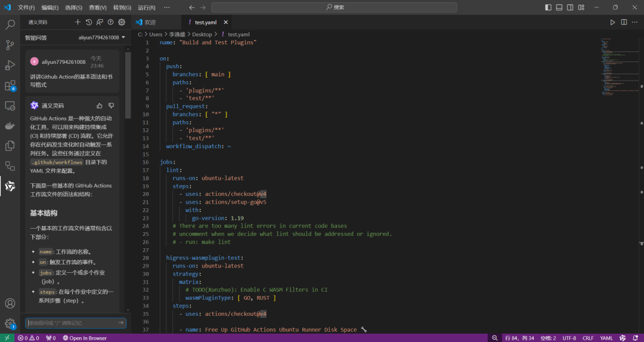This screenshot has width=644, height=342.
Task: Open the Extensions view icon
Action: tap(10, 85)
